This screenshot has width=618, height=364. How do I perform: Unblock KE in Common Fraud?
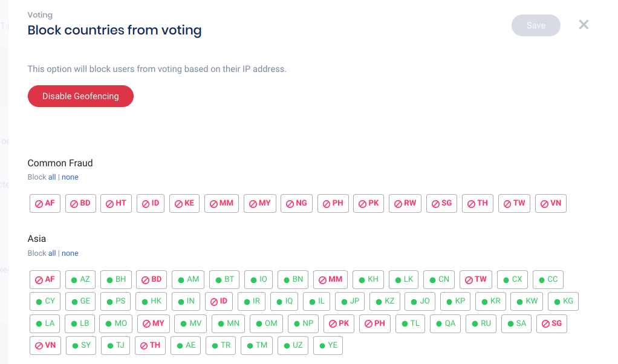(184, 203)
